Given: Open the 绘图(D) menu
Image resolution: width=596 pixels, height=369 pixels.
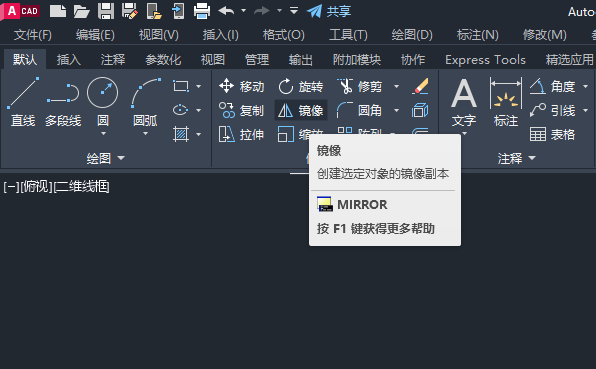Looking at the screenshot, I should click(412, 35).
